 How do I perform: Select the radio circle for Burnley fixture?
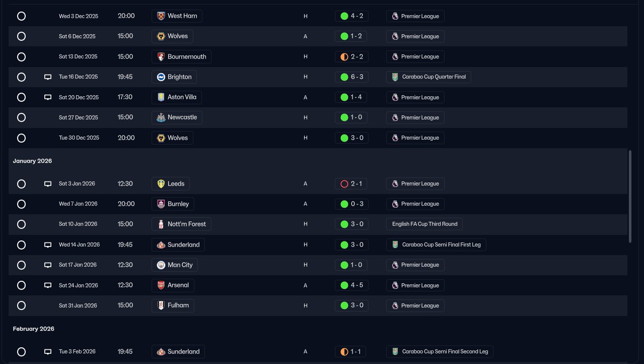click(x=21, y=204)
